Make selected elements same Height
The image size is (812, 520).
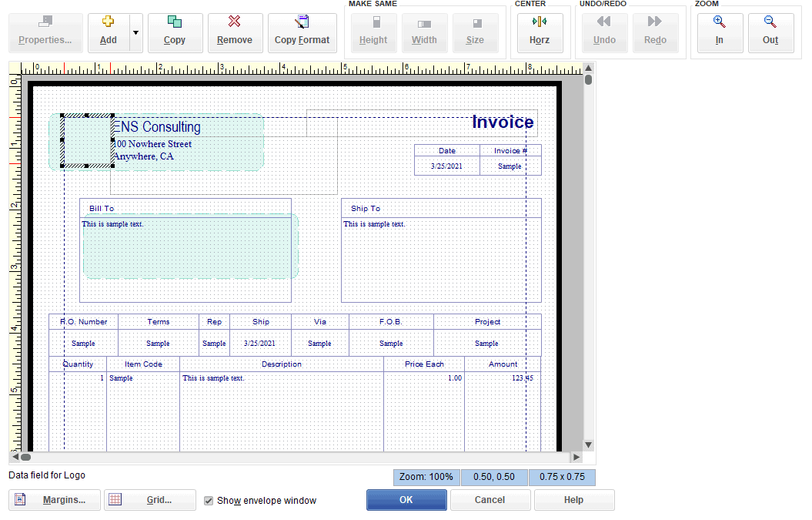(373, 33)
